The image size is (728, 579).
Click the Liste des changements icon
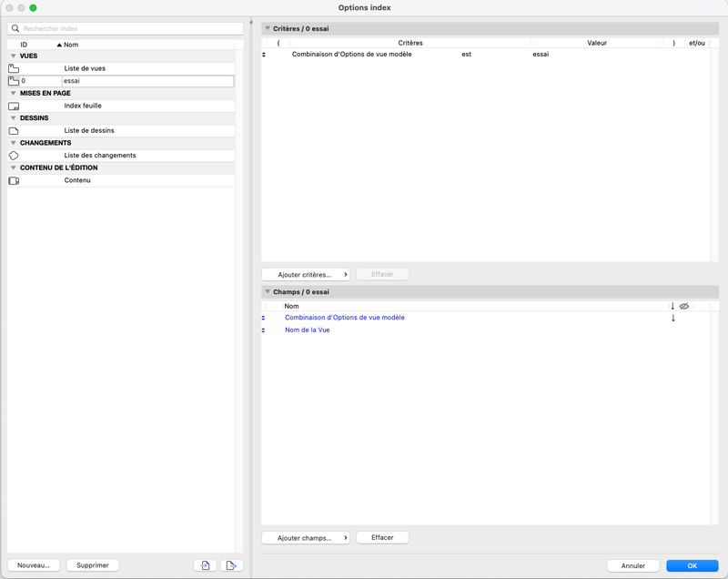14,156
